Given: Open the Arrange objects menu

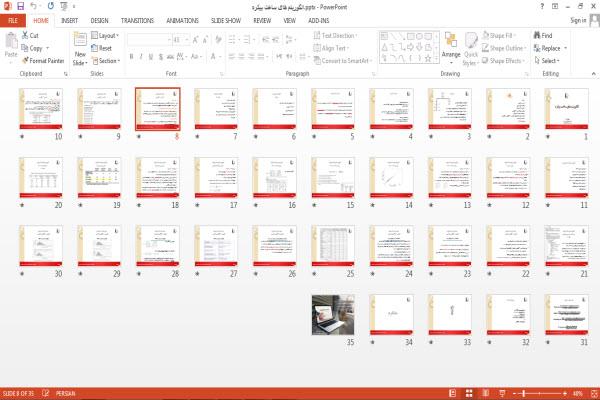Looking at the screenshot, I should [x=451, y=48].
